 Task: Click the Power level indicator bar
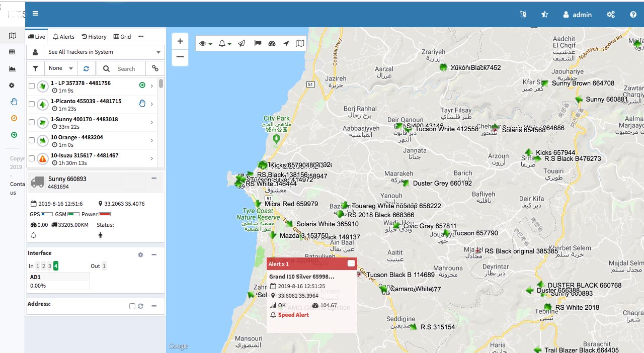105,214
